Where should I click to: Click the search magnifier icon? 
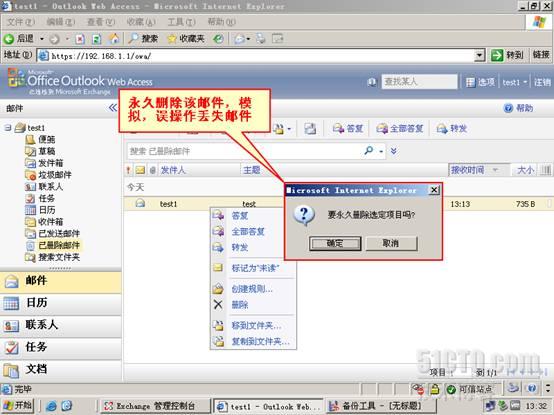click(x=369, y=151)
